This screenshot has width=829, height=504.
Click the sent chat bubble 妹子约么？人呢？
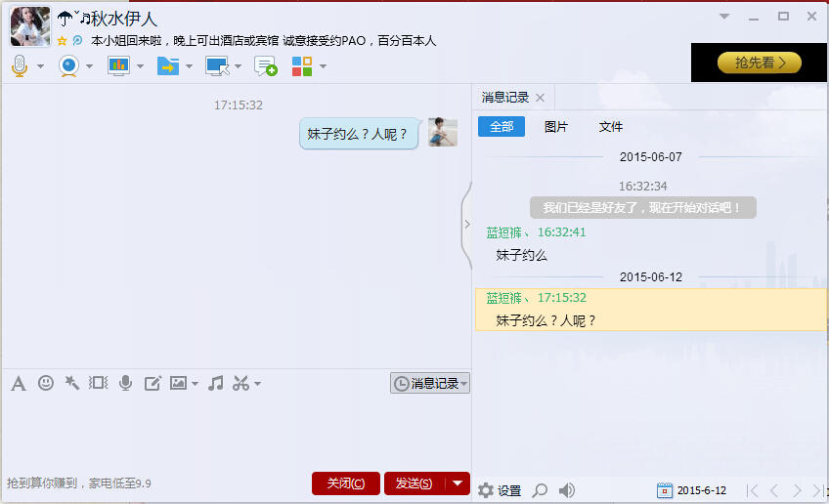[359, 134]
